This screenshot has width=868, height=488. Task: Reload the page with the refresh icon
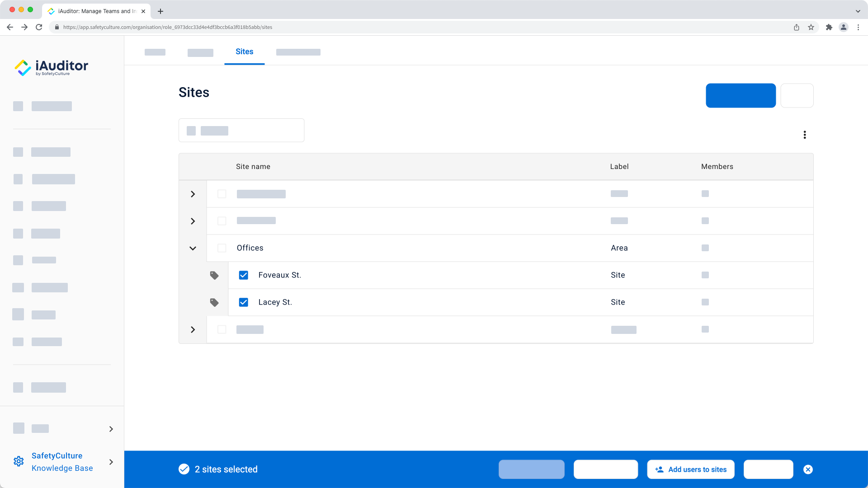click(39, 27)
